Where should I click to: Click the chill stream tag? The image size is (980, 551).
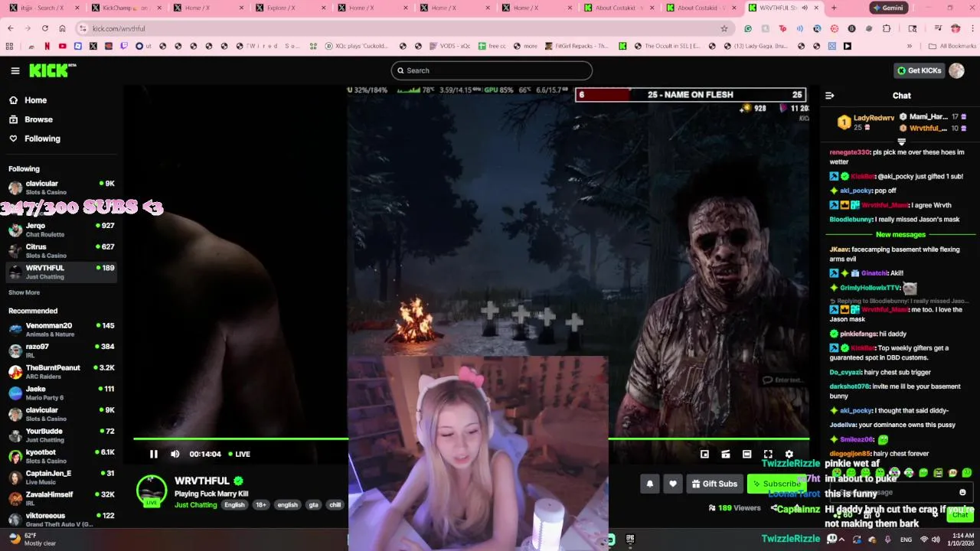tap(335, 505)
